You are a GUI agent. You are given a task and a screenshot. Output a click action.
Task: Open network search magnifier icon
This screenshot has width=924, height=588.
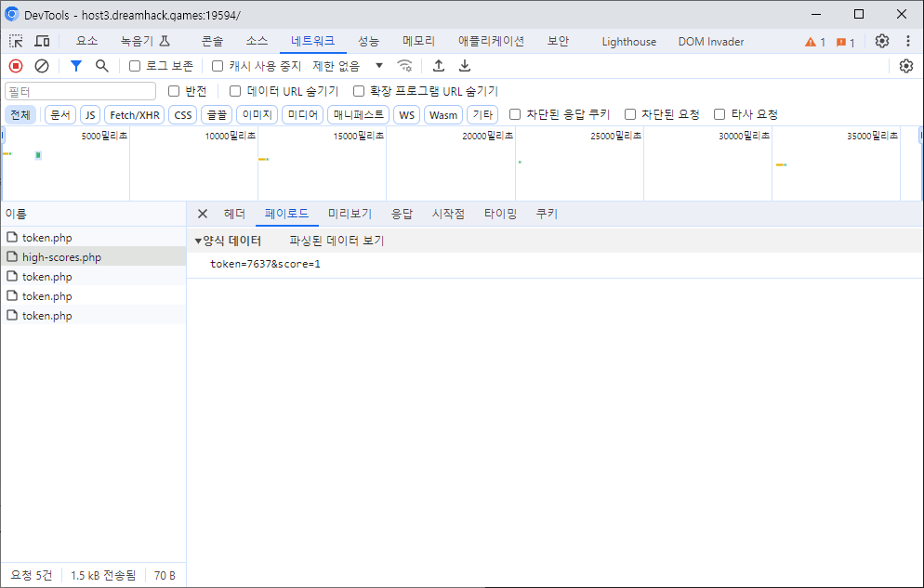102,66
